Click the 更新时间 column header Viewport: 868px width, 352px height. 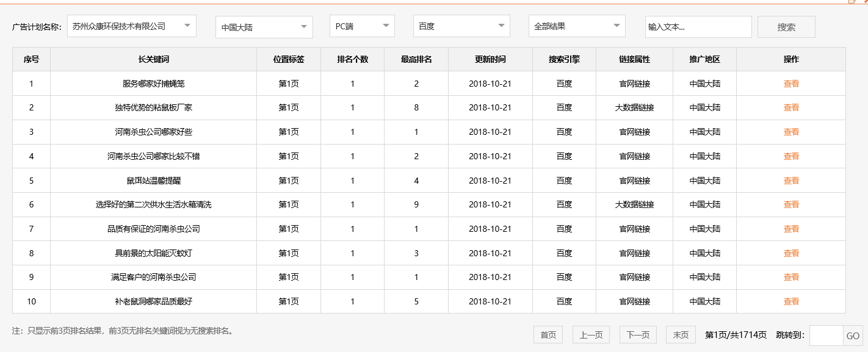[490, 59]
